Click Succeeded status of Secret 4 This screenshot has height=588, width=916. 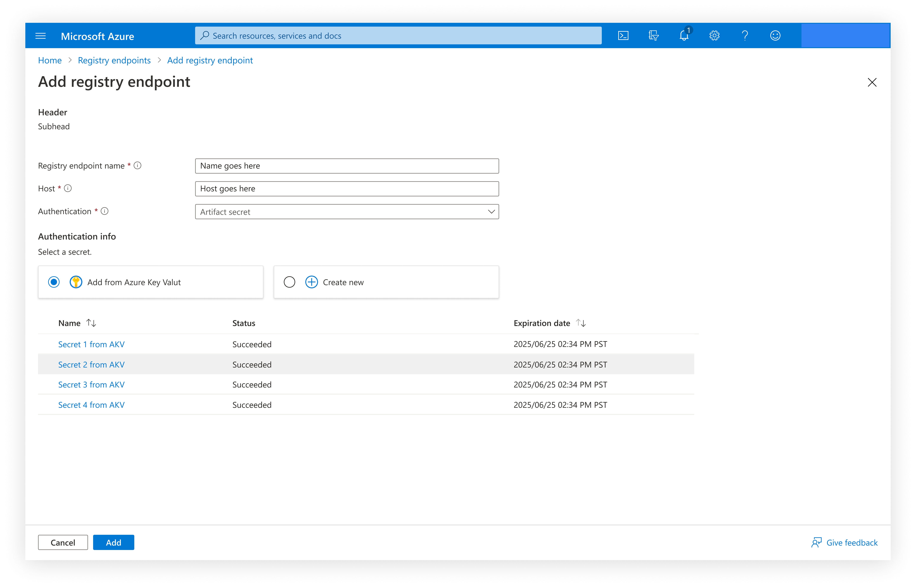coord(252,405)
